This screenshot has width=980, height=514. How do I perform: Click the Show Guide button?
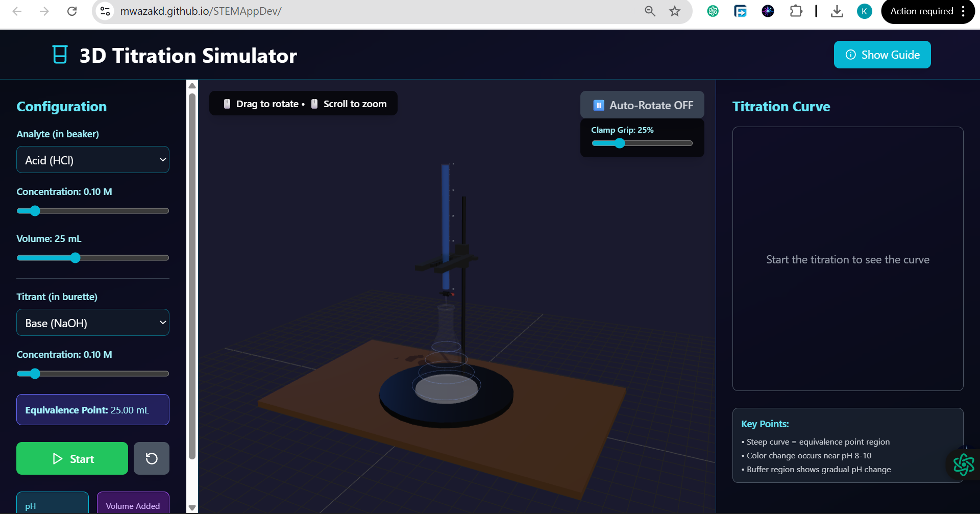tap(882, 55)
